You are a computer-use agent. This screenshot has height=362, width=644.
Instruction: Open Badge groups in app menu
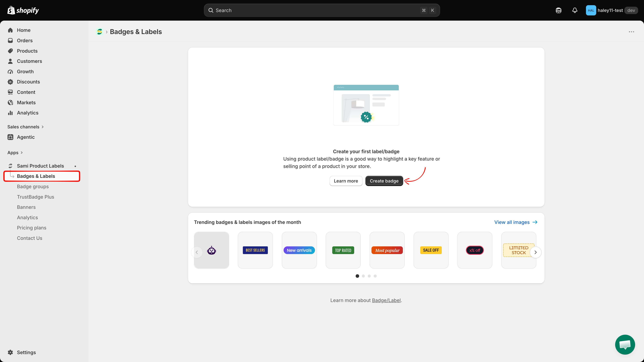33,187
